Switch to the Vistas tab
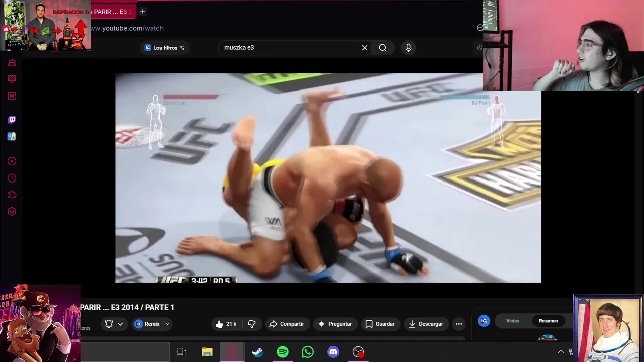The height and width of the screenshot is (362, 644). [513, 321]
